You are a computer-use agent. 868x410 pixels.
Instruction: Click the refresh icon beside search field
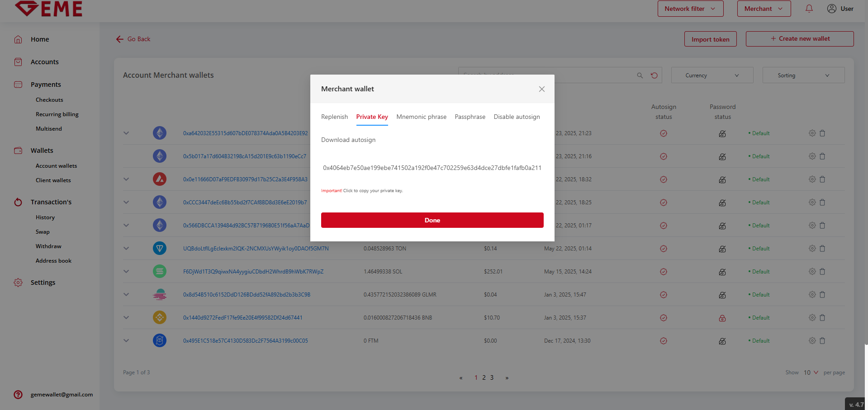click(654, 75)
